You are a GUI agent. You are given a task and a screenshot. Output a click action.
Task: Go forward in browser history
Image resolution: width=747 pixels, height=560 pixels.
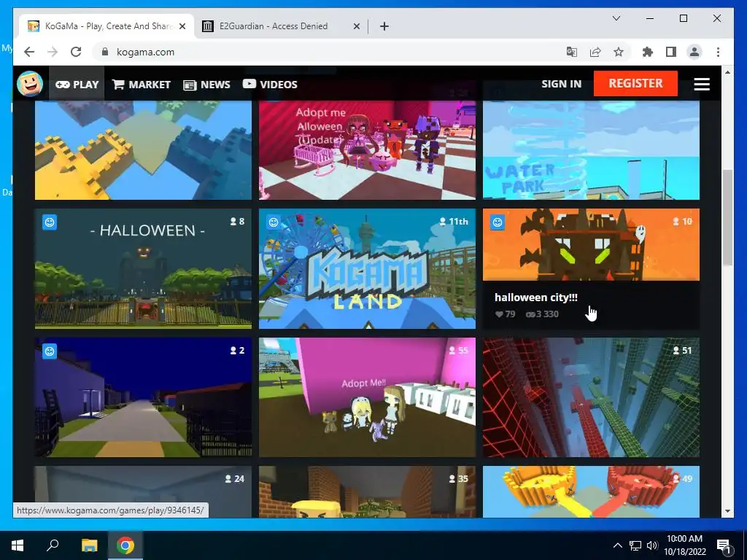53,52
